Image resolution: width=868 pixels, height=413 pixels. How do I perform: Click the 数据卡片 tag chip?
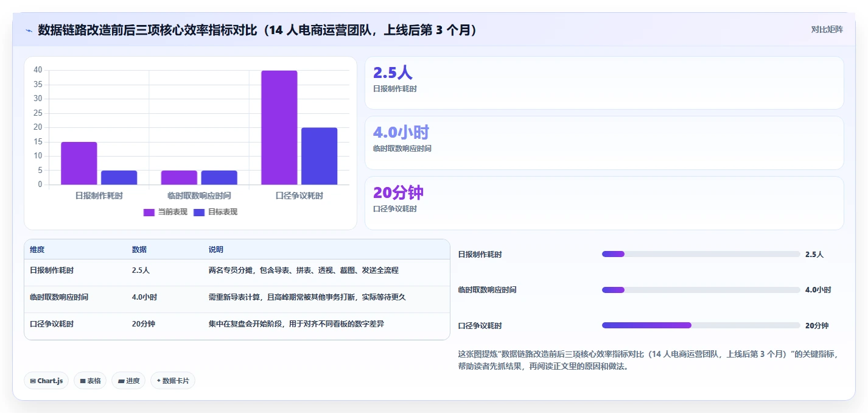click(x=173, y=381)
